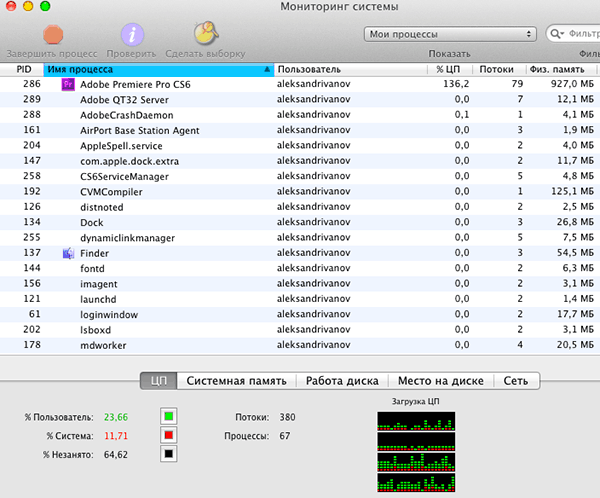
Task: Select the Dock process row
Action: coord(300,222)
